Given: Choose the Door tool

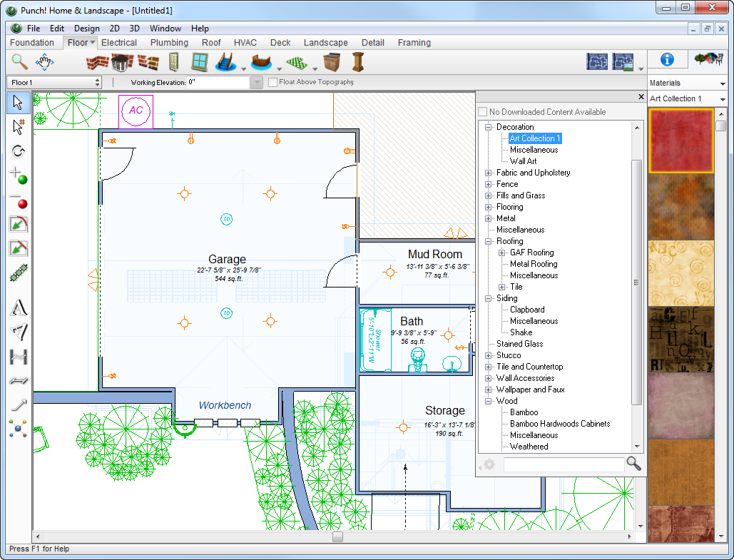Looking at the screenshot, I should point(173,63).
